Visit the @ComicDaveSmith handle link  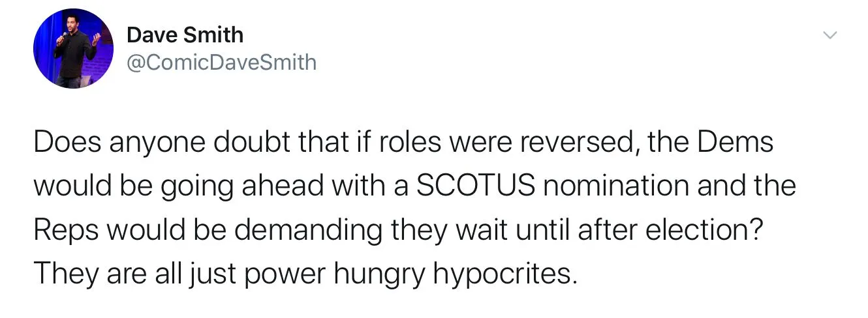[221, 63]
